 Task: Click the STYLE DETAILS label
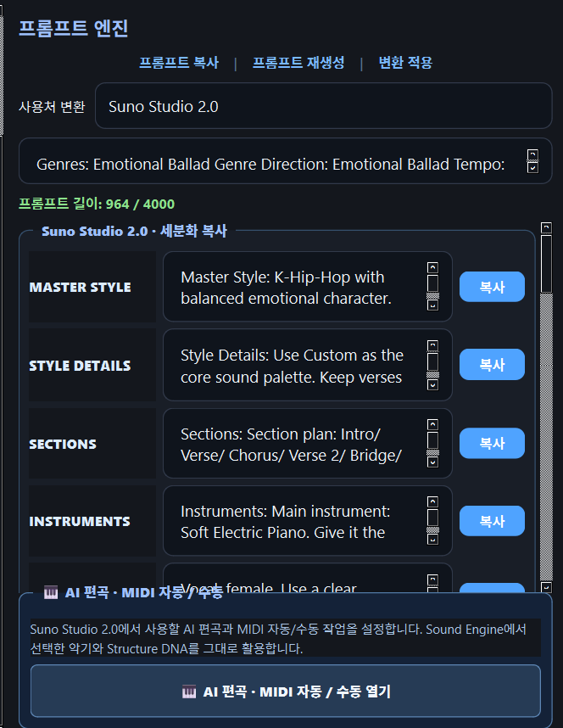click(x=80, y=366)
